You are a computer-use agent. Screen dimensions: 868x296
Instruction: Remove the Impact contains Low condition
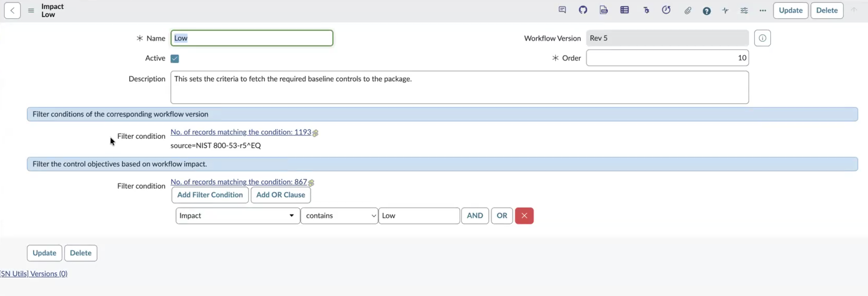pos(524,216)
